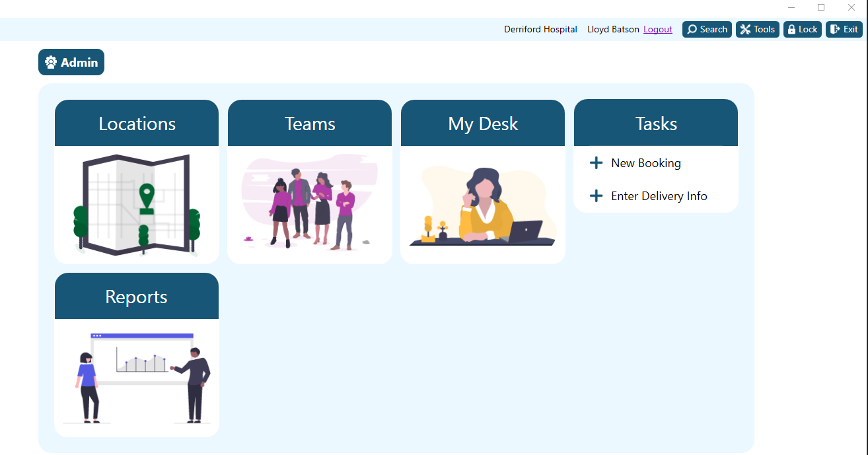This screenshot has width=868, height=455.
Task: Open the My Desk illustration
Action: coord(483,205)
